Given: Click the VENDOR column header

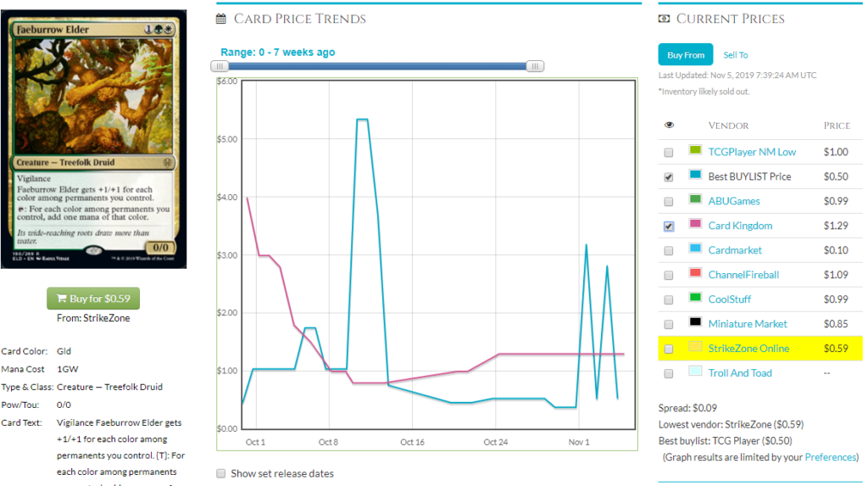Looking at the screenshot, I should (728, 126).
